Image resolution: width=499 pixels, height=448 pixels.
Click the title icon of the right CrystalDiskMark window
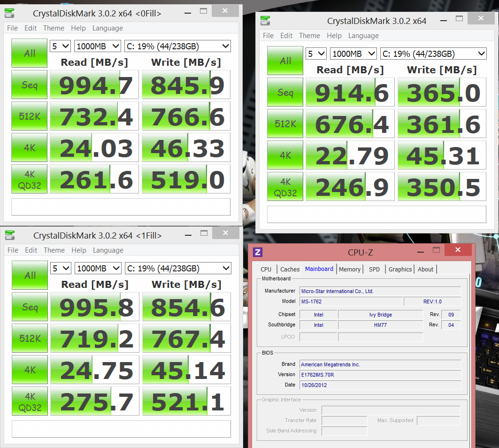click(x=265, y=21)
